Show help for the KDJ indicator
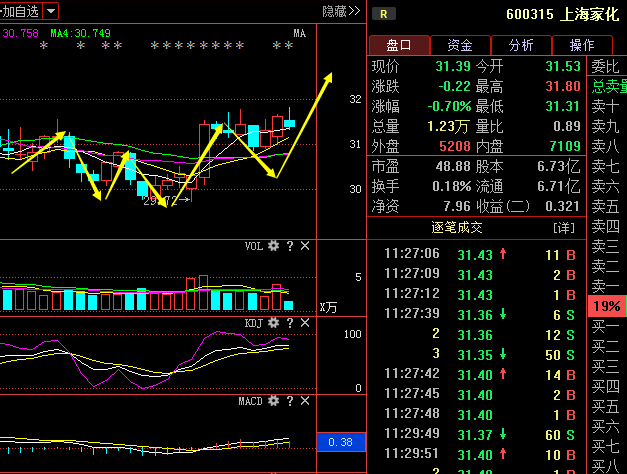627x474 pixels. pyautogui.click(x=290, y=323)
